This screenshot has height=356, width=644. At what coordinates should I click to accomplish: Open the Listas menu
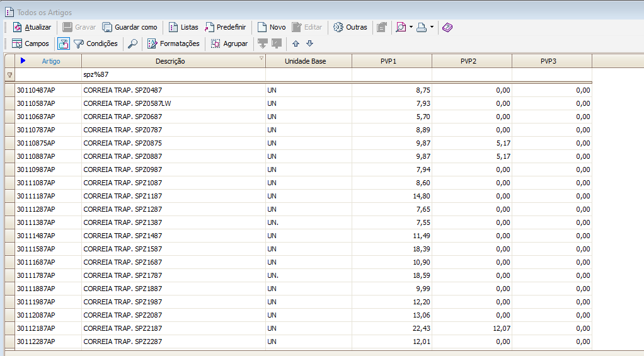tap(183, 27)
